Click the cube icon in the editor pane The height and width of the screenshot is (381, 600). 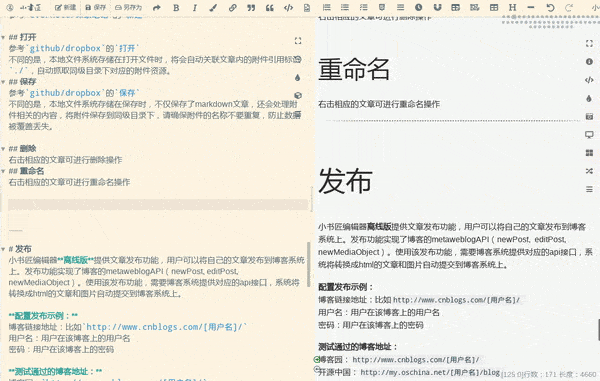(x=298, y=95)
